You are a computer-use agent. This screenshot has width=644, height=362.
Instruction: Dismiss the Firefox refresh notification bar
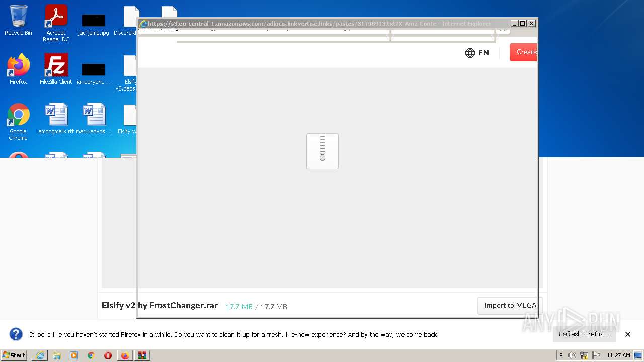[x=628, y=334]
